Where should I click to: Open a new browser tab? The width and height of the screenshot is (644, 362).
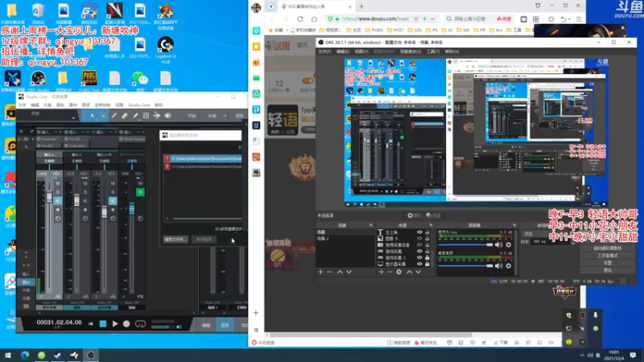pos(361,6)
